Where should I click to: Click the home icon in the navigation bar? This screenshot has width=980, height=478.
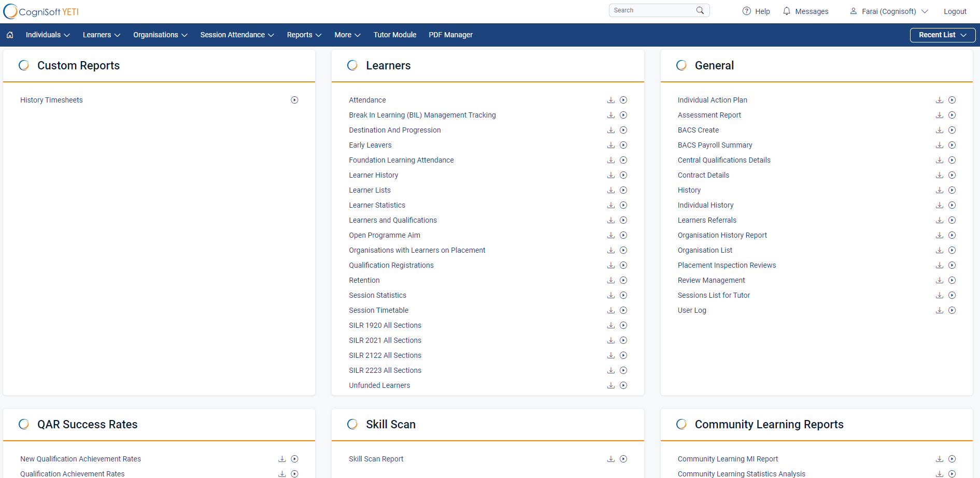[x=10, y=35]
